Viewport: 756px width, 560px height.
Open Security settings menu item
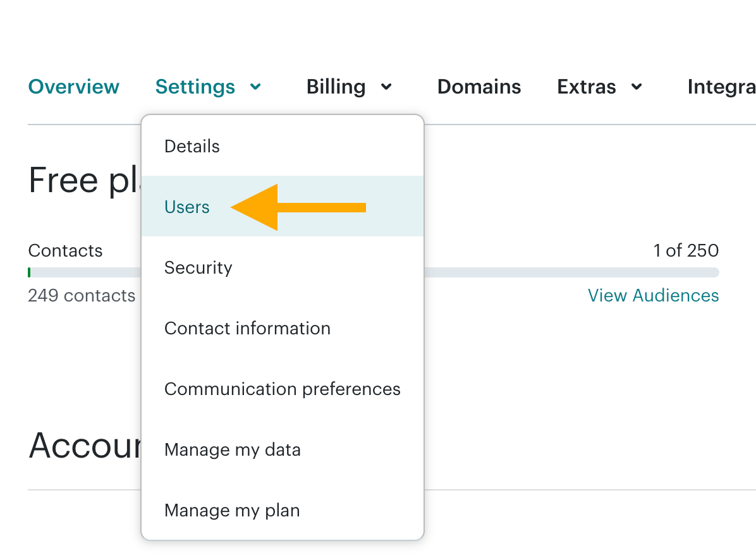click(283, 267)
